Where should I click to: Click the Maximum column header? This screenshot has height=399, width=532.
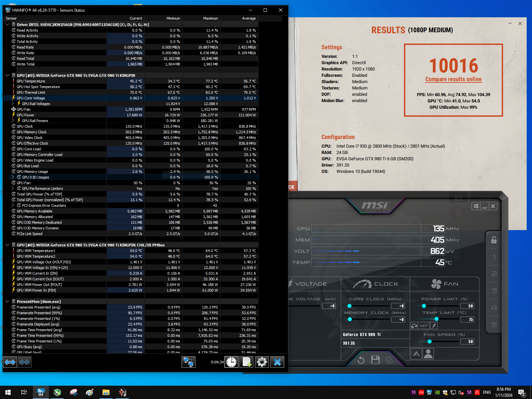click(x=201, y=19)
